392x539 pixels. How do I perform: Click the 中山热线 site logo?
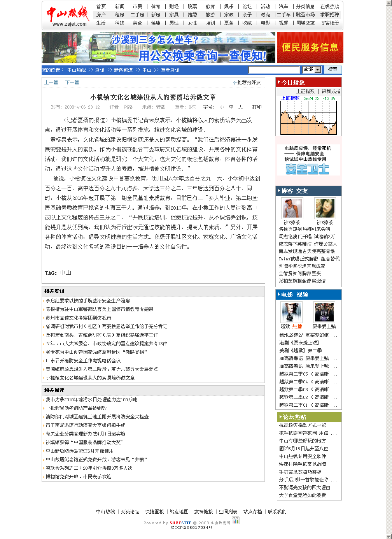(x=68, y=16)
